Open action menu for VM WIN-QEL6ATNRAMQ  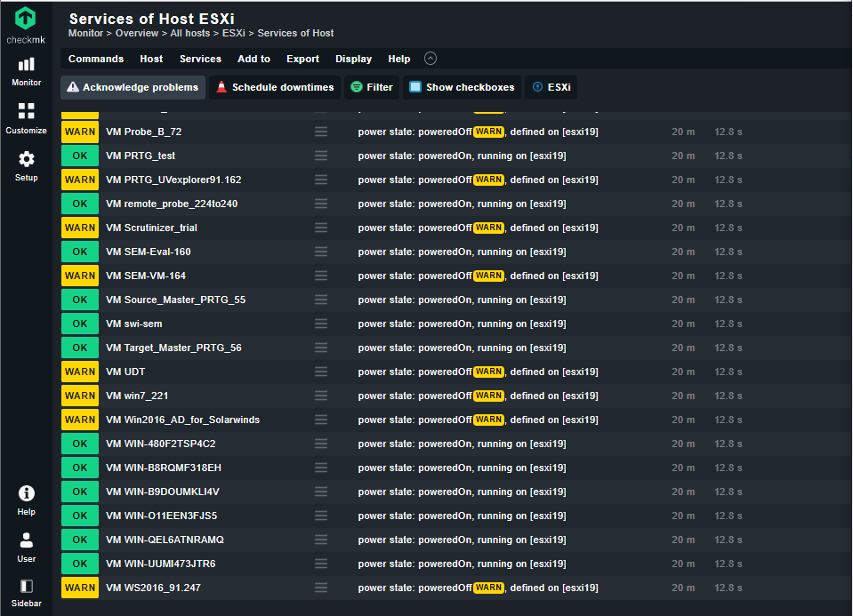coord(321,540)
